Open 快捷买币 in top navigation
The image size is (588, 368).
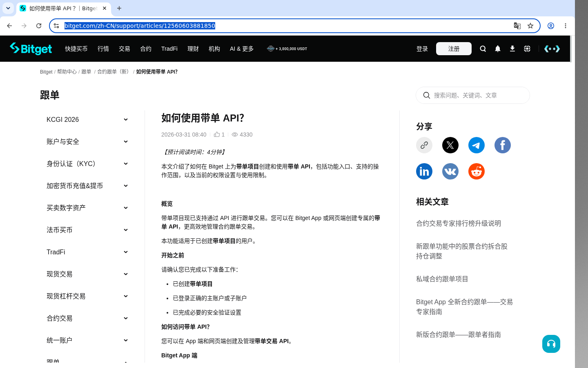pos(76,49)
